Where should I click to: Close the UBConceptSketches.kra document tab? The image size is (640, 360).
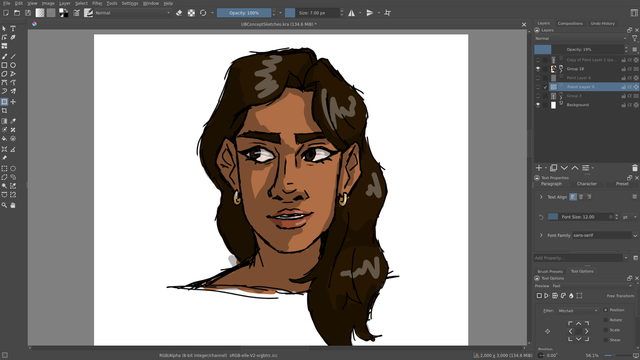click(524, 24)
